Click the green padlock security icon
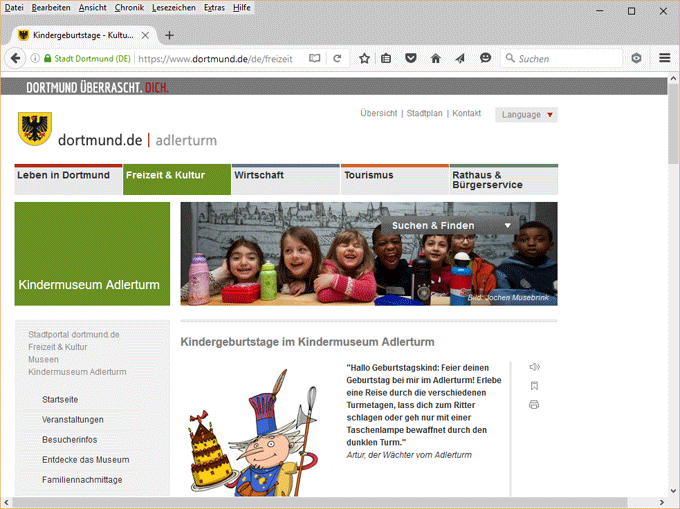The image size is (680, 509). tap(48, 58)
